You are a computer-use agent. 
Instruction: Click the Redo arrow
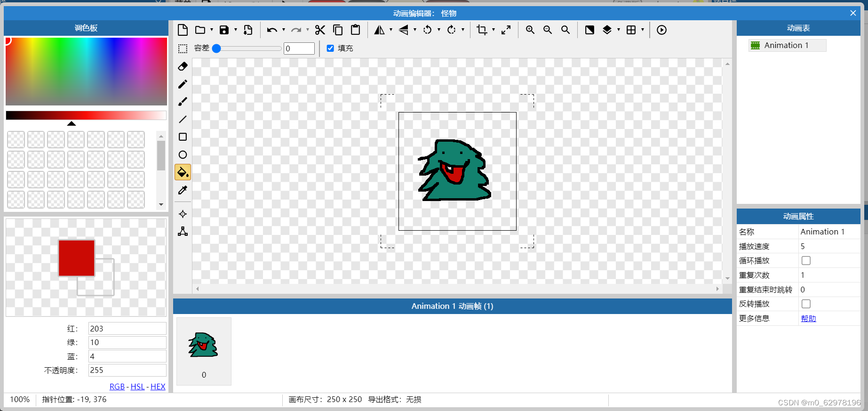296,30
